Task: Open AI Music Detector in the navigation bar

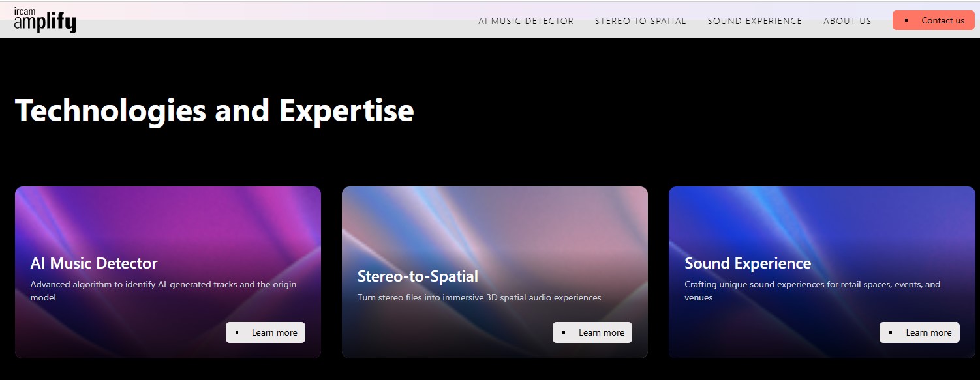Action: pyautogui.click(x=526, y=21)
